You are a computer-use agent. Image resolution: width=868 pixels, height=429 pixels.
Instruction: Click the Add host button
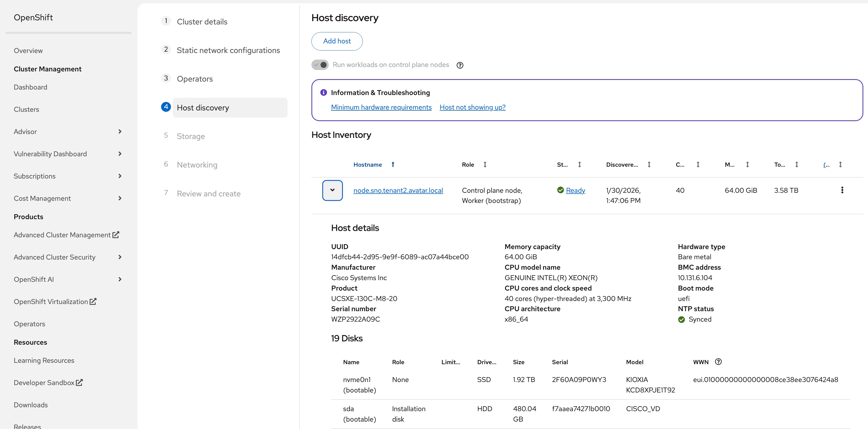(337, 41)
